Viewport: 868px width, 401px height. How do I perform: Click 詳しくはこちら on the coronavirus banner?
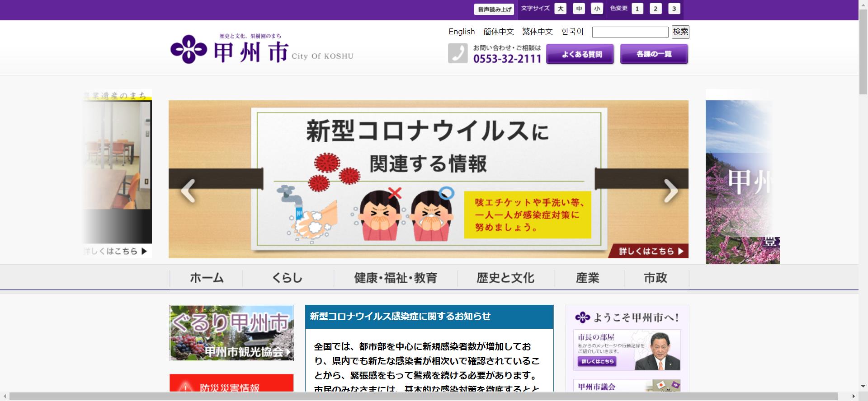click(x=649, y=251)
